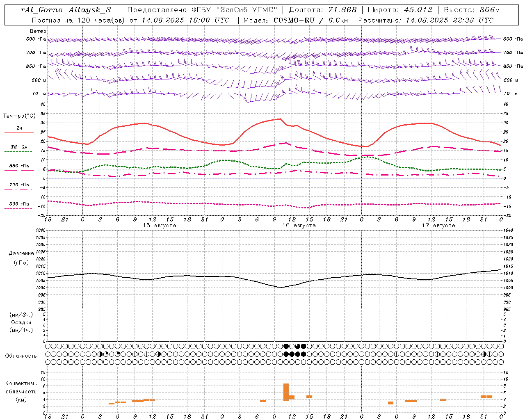Click the Ветер panel label
The width and height of the screenshot is (525, 420).
coord(38,31)
